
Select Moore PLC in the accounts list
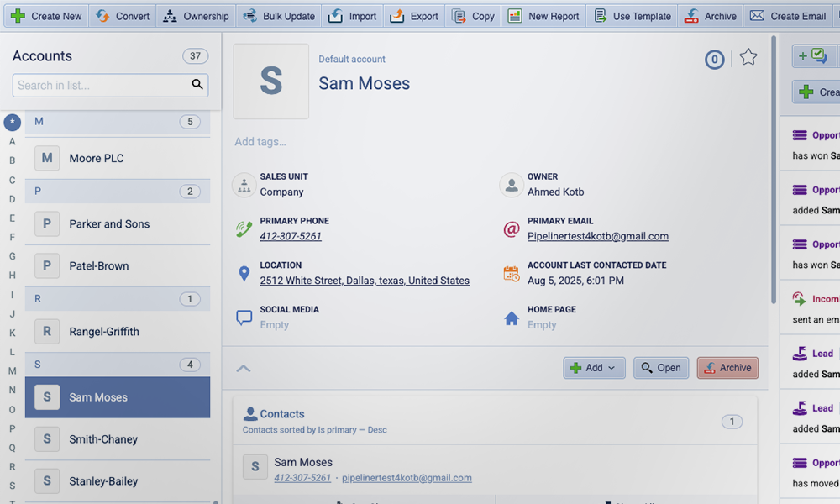click(x=118, y=158)
